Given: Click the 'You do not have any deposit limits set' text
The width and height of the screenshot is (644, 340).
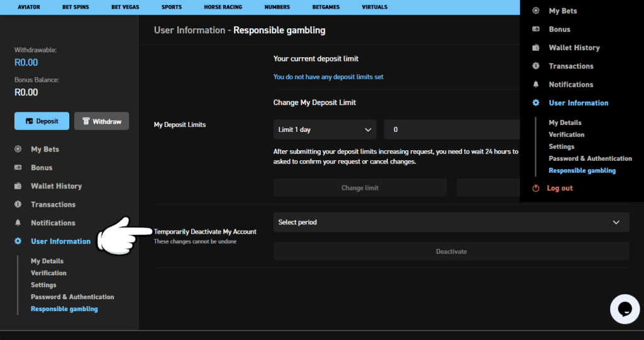Looking at the screenshot, I should tap(328, 77).
